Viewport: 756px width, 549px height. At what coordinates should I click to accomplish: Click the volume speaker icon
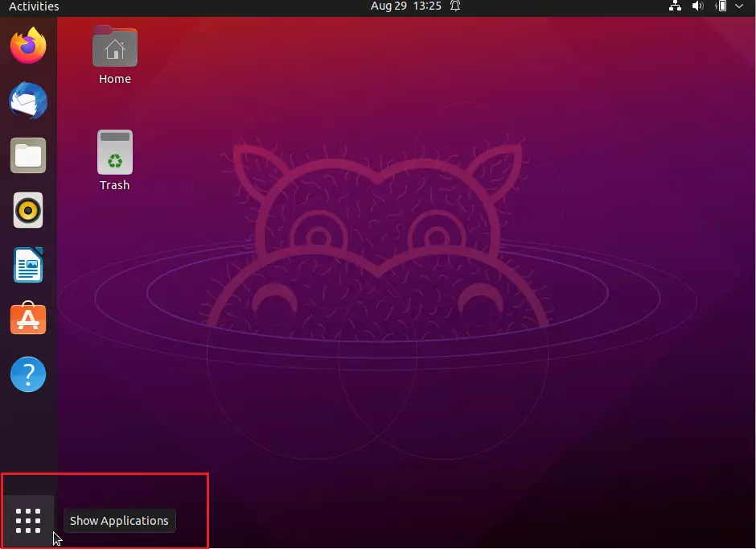point(697,6)
